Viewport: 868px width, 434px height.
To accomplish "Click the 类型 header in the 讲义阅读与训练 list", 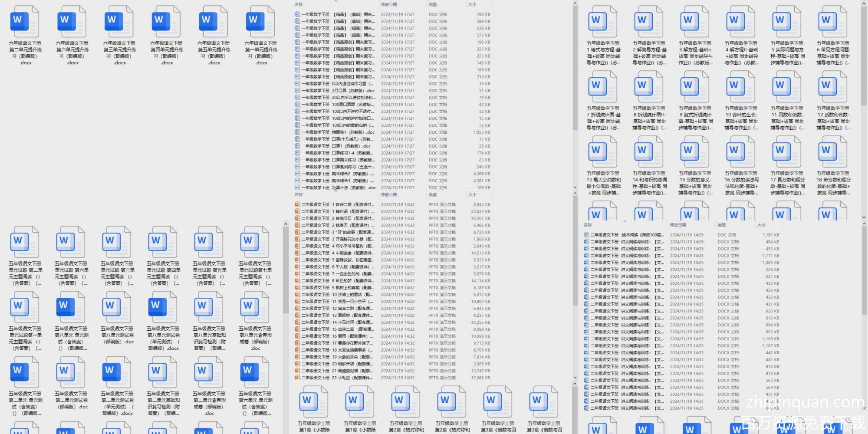I will 722,225.
